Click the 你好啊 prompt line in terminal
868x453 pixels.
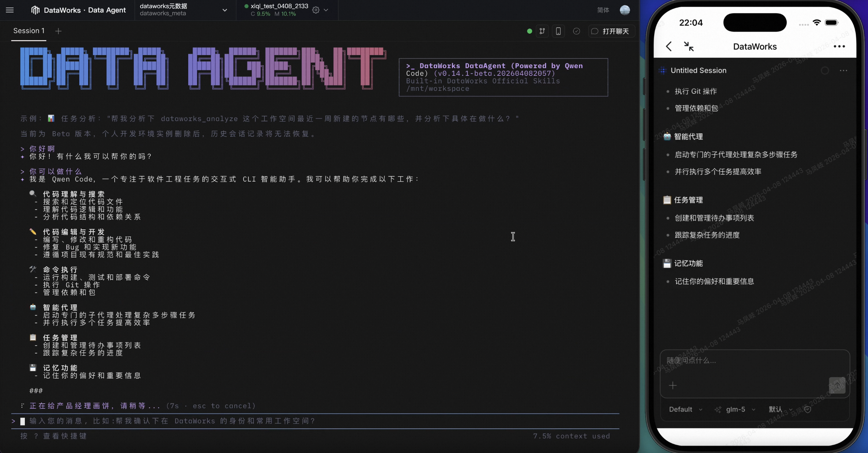tap(38, 149)
